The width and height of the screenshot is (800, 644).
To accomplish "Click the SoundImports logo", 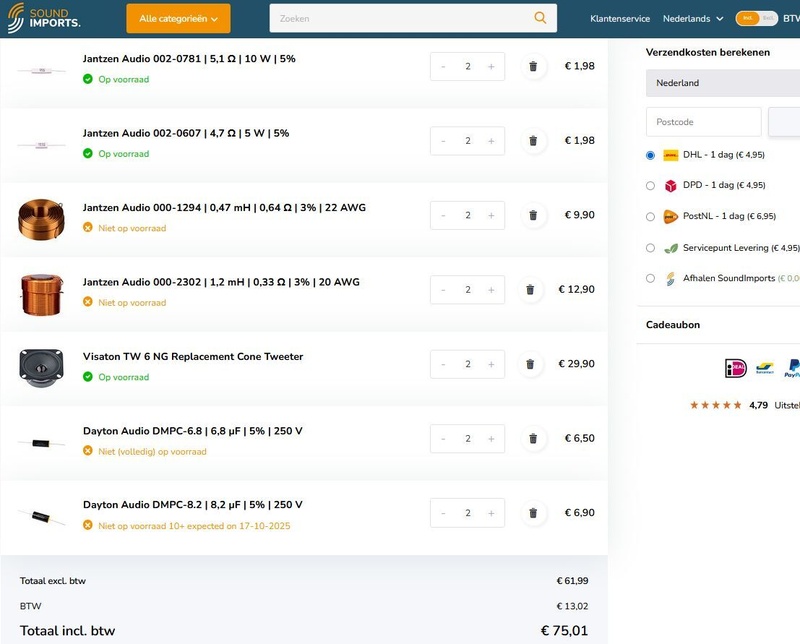I will pos(44,18).
